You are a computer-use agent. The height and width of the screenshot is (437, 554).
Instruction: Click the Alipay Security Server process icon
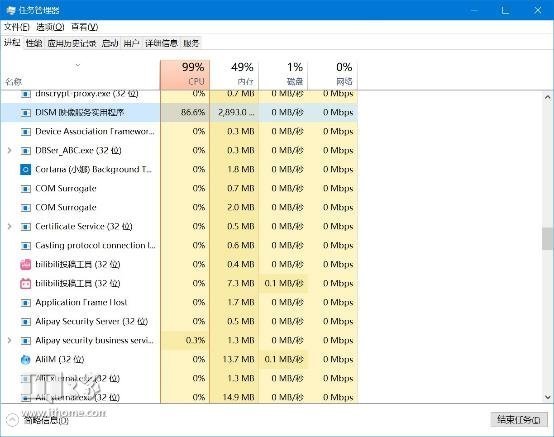[x=25, y=322]
